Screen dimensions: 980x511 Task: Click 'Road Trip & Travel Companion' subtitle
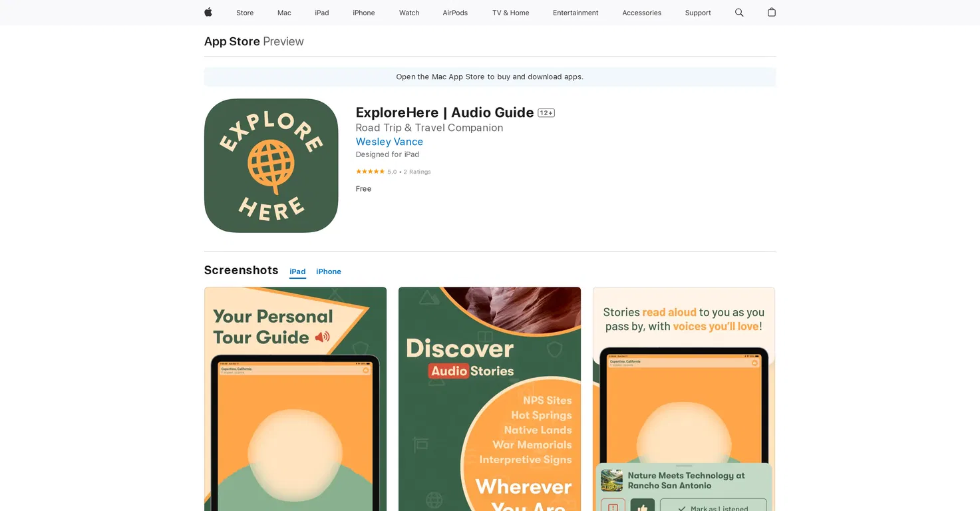(x=429, y=128)
